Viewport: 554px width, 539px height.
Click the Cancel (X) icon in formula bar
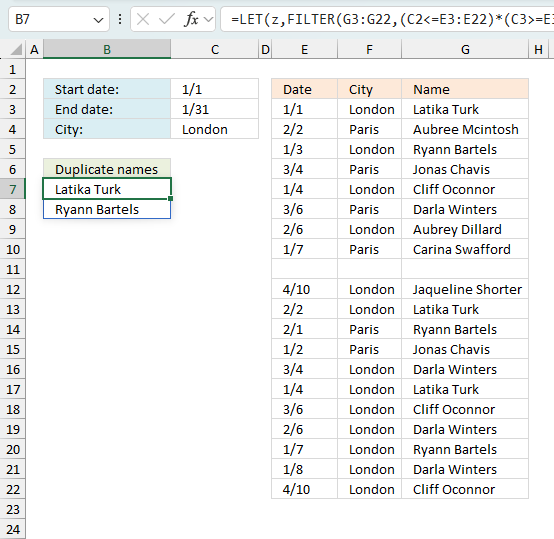point(143,19)
